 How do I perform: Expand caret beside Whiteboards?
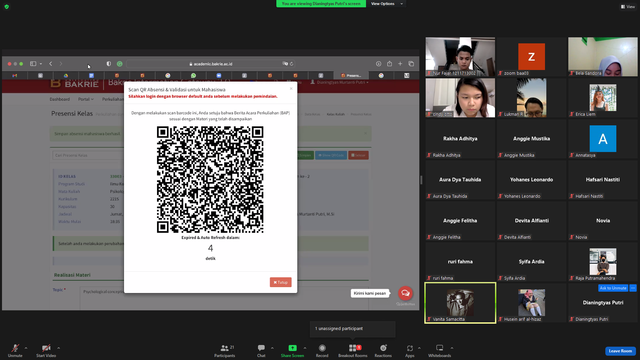[x=452, y=348]
